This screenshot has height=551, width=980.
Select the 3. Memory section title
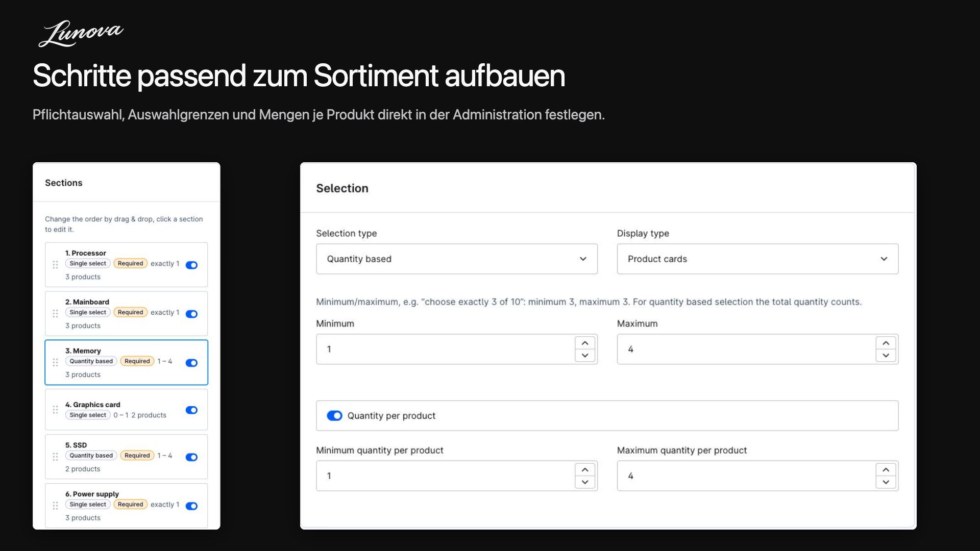pyautogui.click(x=83, y=351)
